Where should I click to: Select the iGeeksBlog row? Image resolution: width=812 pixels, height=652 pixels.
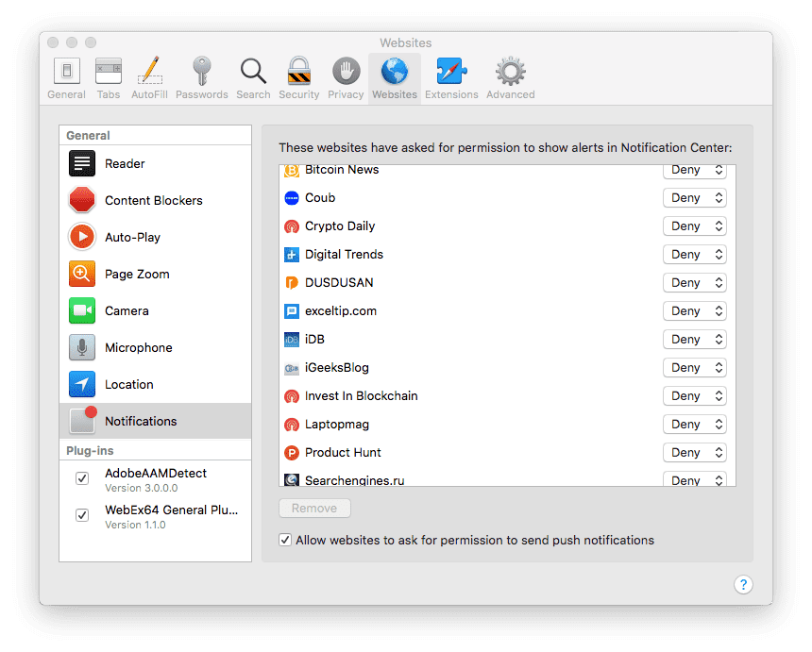(507, 367)
